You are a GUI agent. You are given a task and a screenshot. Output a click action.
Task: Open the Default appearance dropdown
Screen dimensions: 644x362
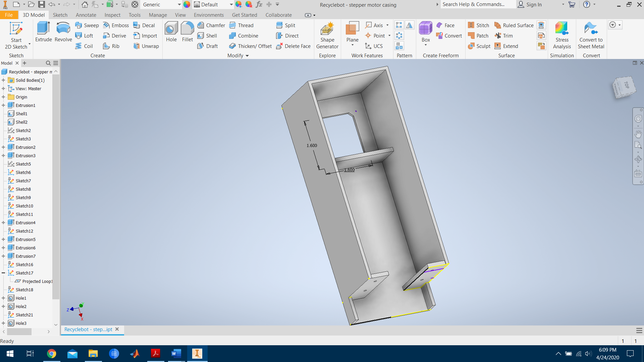[x=231, y=5]
